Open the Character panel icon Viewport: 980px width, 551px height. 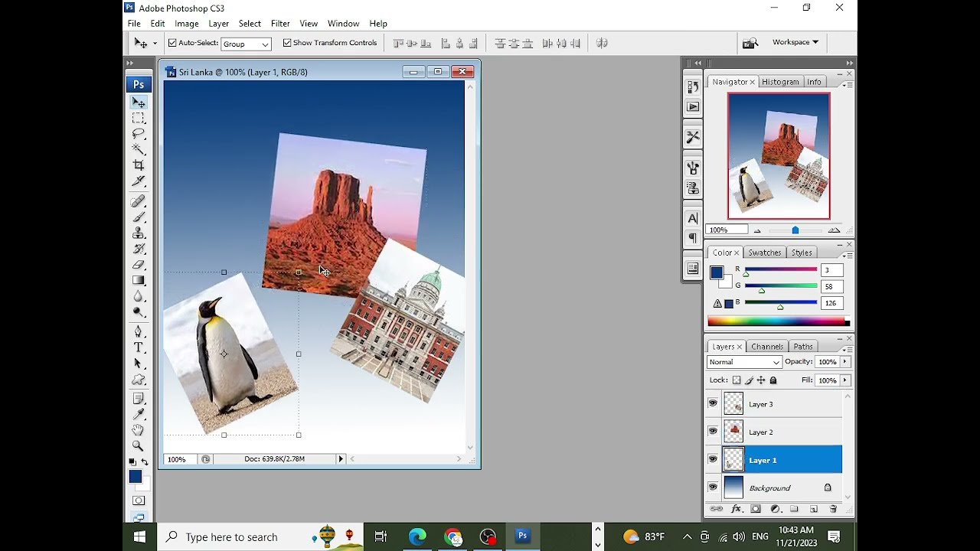click(693, 219)
